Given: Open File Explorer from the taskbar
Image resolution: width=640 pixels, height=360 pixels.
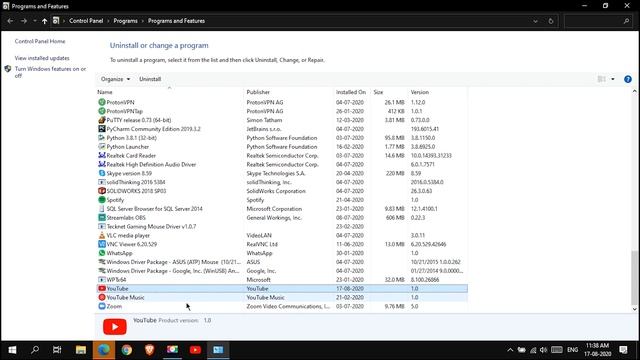Looking at the screenshot, I should point(81,350).
